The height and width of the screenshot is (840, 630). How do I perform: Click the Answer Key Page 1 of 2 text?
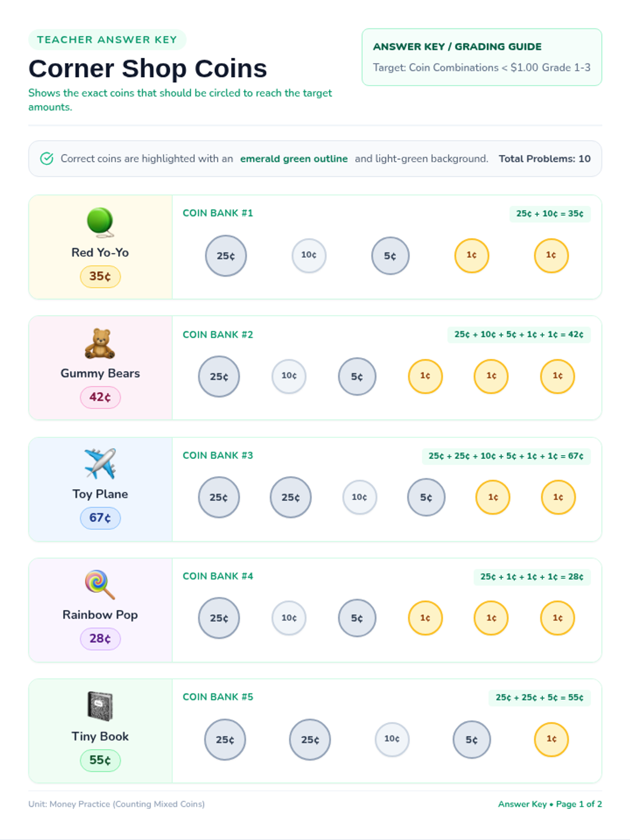click(550, 804)
